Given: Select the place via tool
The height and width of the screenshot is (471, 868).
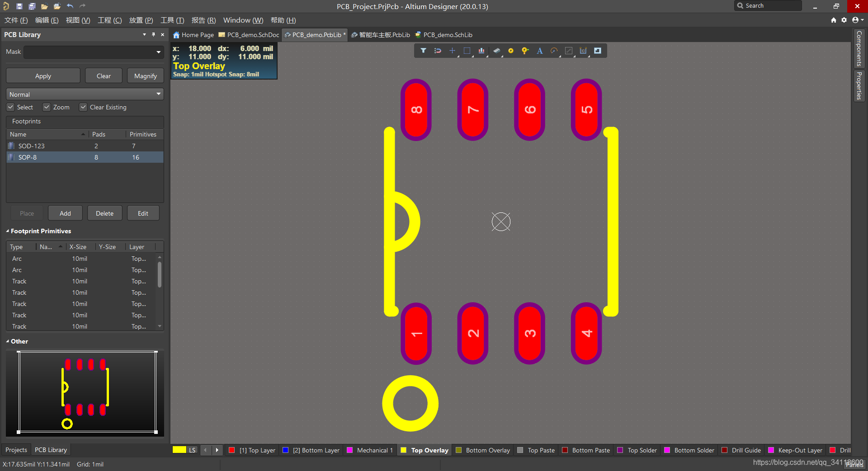Looking at the screenshot, I should pyautogui.click(x=525, y=51).
